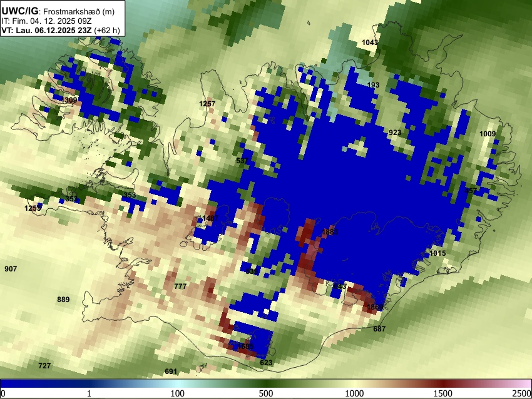This screenshot has width=532, height=399.
Task: Click the map value 643
Action: [x=340, y=286]
